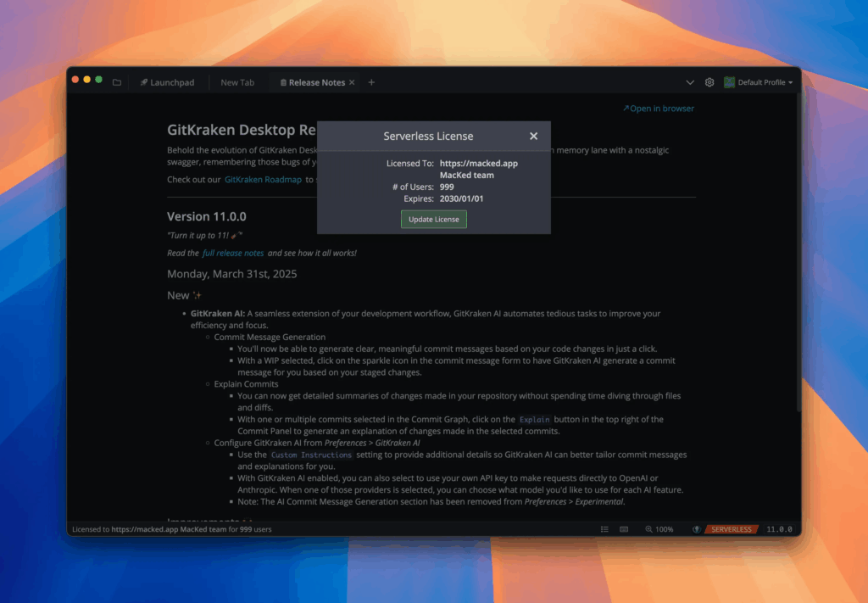Click the Update License button

tap(433, 220)
